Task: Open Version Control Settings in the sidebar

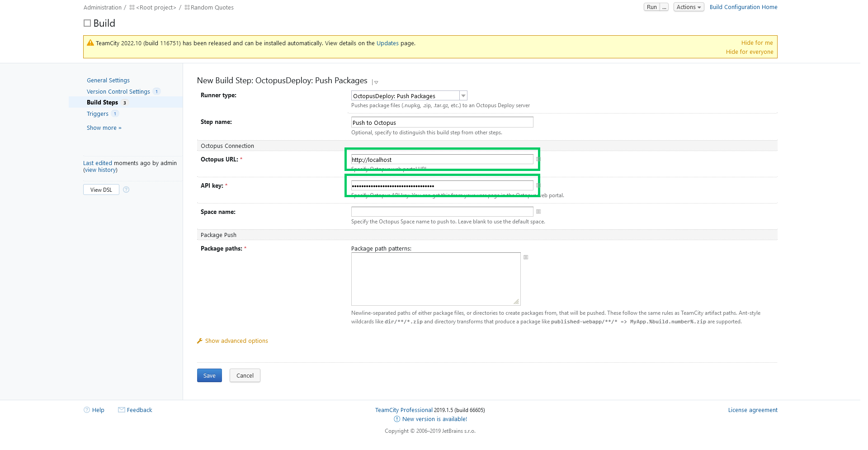Action: tap(118, 91)
